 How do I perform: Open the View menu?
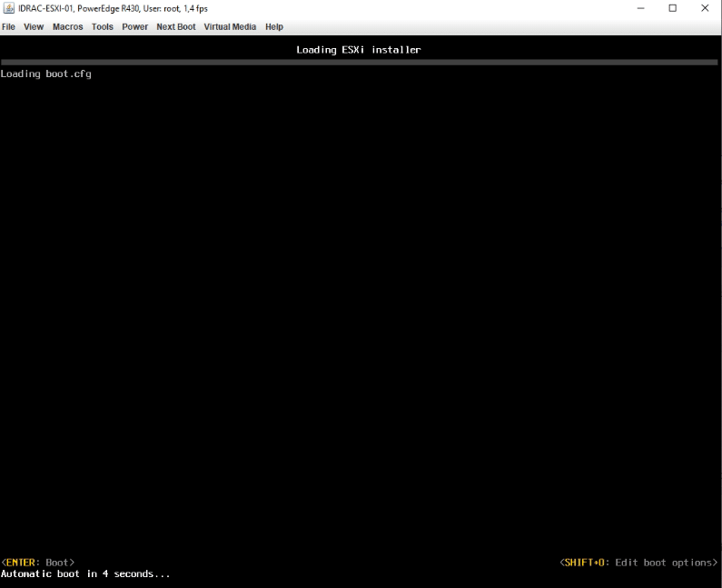tap(34, 27)
